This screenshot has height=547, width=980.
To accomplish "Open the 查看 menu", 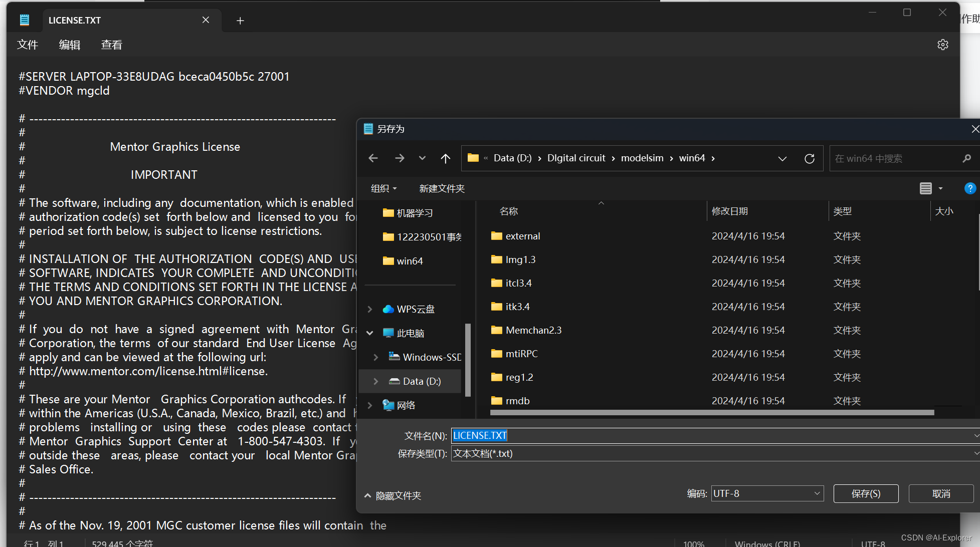I will [111, 45].
